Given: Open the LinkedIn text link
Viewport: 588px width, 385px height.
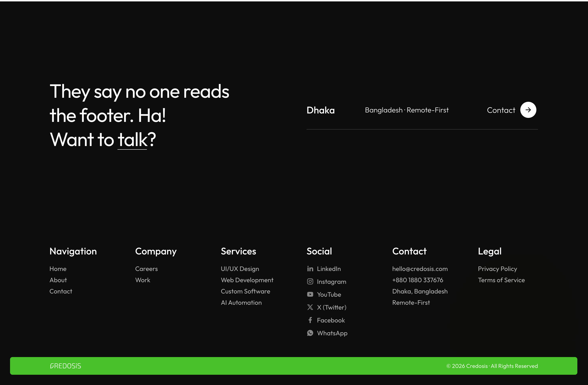Looking at the screenshot, I should tap(329, 269).
